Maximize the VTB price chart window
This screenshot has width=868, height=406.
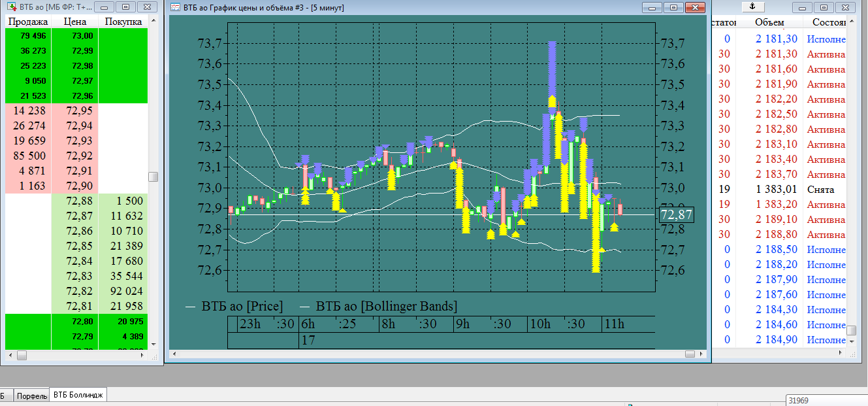click(x=674, y=7)
